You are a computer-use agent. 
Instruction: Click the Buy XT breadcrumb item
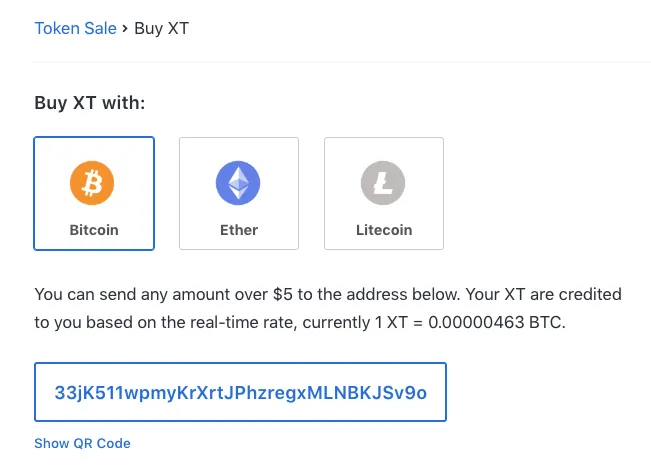(162, 28)
